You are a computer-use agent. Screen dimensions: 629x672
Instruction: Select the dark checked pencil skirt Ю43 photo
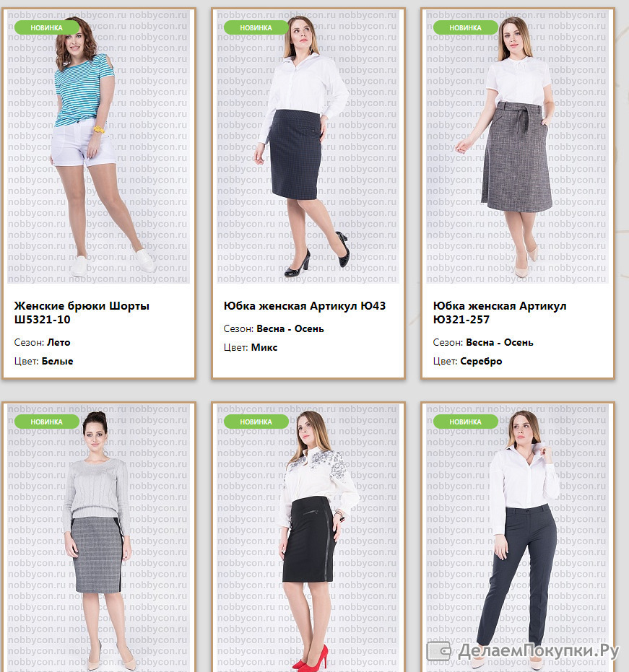pos(308,147)
